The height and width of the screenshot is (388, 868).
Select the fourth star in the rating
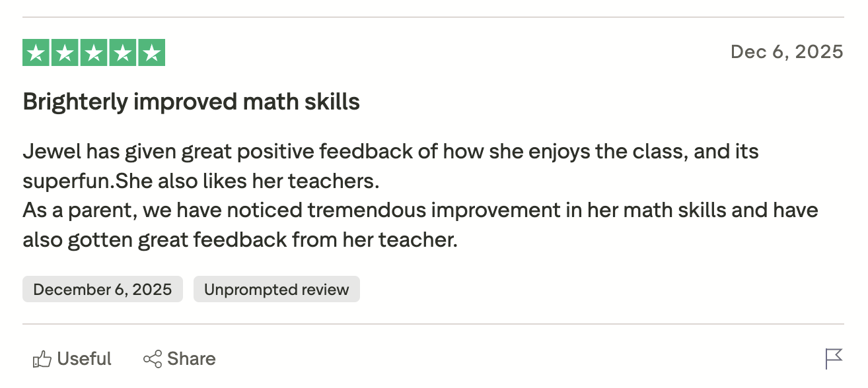pyautogui.click(x=123, y=53)
